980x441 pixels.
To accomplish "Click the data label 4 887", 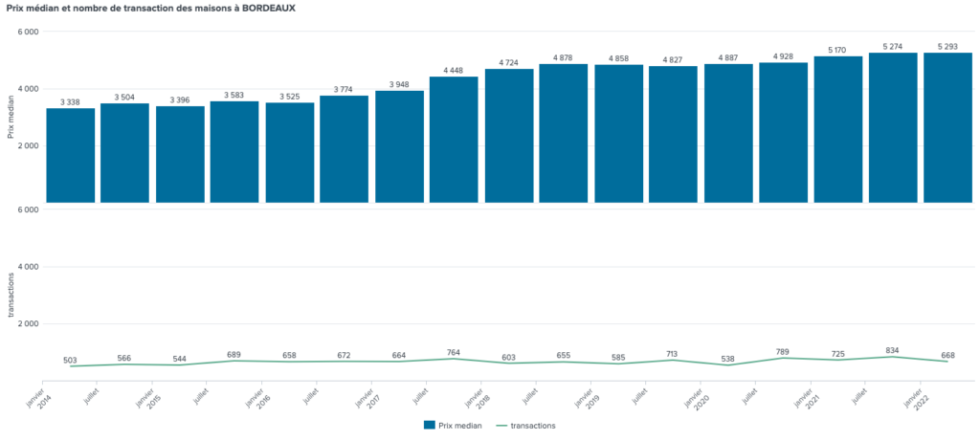I will click(728, 57).
